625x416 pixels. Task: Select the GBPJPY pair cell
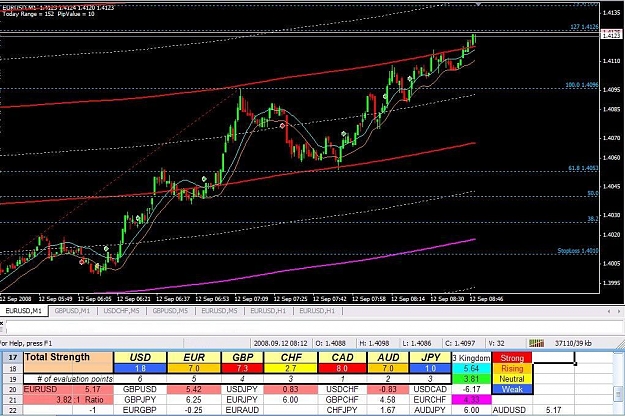coord(140,400)
